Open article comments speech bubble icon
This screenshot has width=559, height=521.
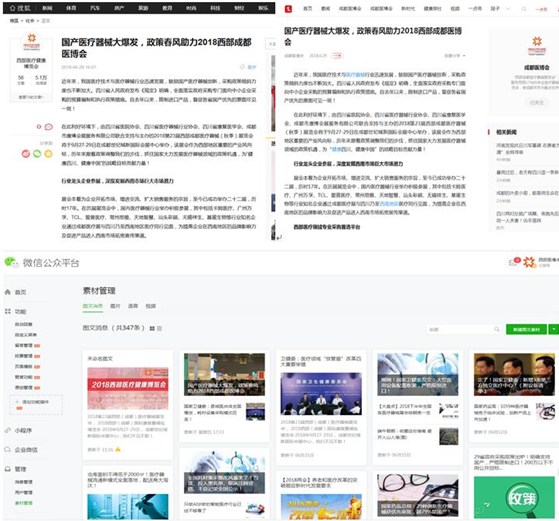[x=48, y=127]
